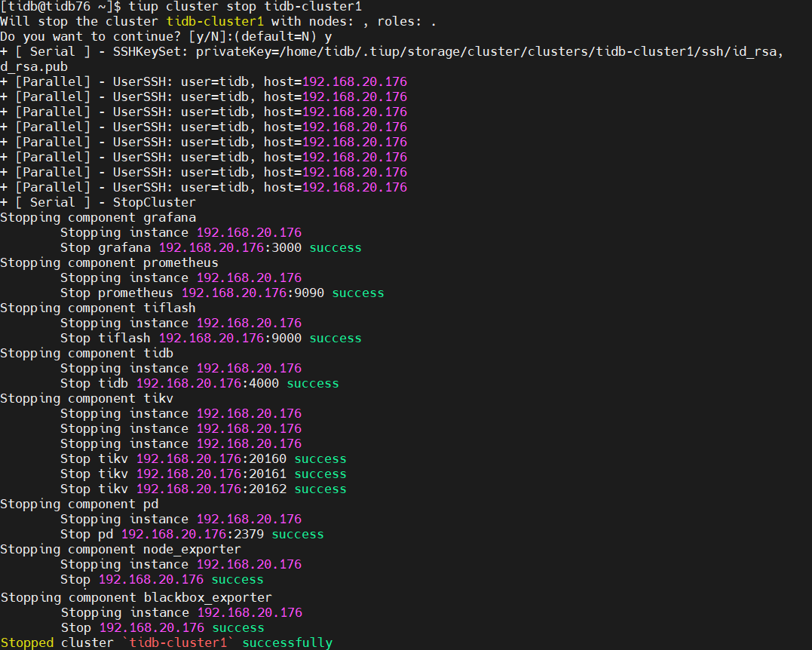Screen dimensions: 812x650
Task: Click 'Stopping component tiflash' line
Action: (x=98, y=308)
